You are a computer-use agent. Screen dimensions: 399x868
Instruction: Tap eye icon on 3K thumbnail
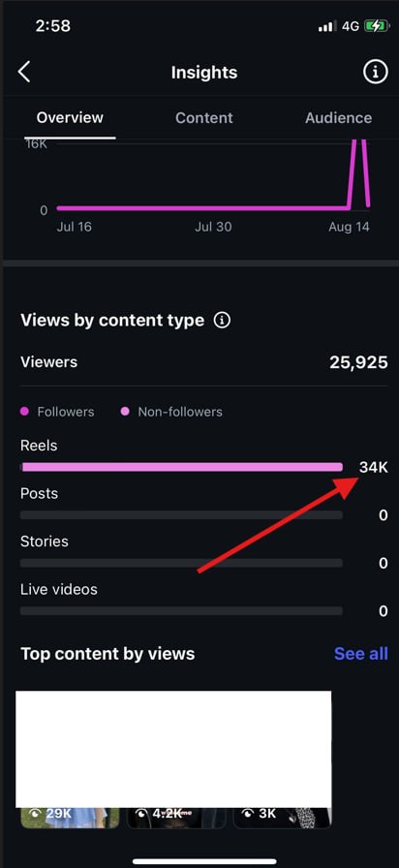[x=249, y=814]
